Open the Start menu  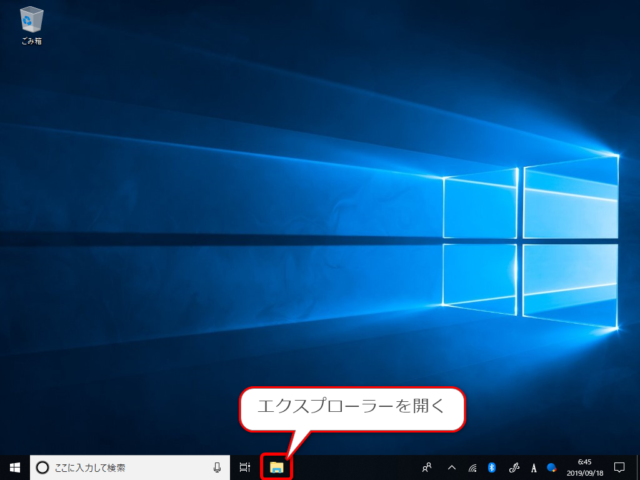pos(15,467)
